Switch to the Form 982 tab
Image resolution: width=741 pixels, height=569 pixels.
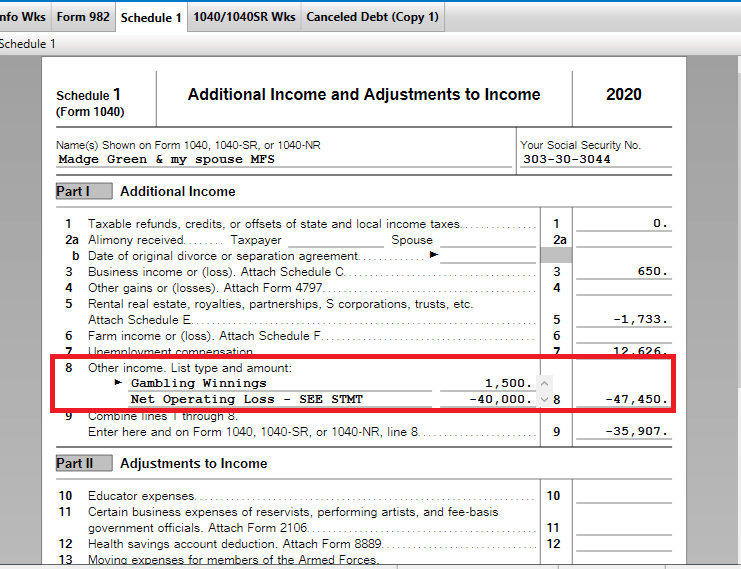click(x=83, y=17)
